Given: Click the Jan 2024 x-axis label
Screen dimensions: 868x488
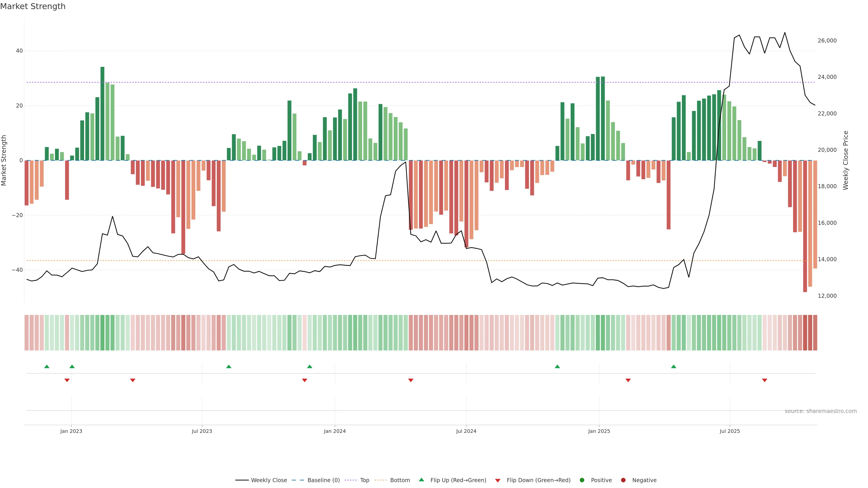Looking at the screenshot, I should (x=335, y=431).
